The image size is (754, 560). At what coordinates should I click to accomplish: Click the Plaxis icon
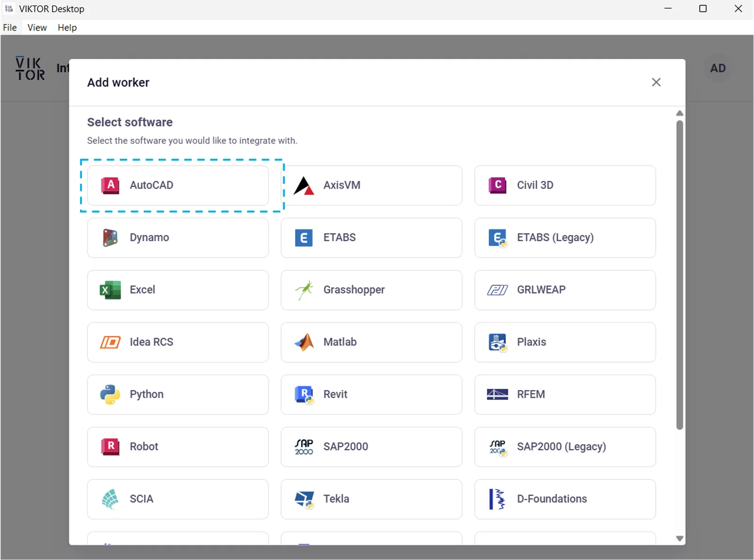(497, 343)
